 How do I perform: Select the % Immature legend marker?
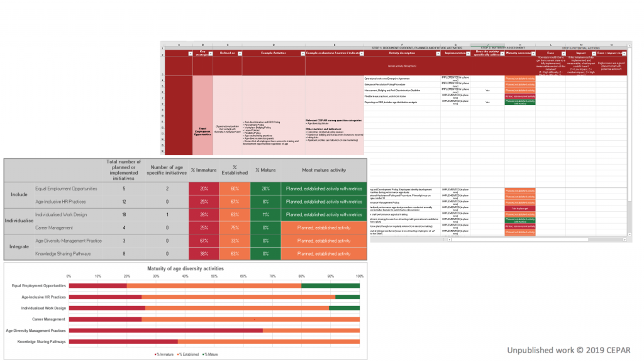pyautogui.click(x=155, y=354)
